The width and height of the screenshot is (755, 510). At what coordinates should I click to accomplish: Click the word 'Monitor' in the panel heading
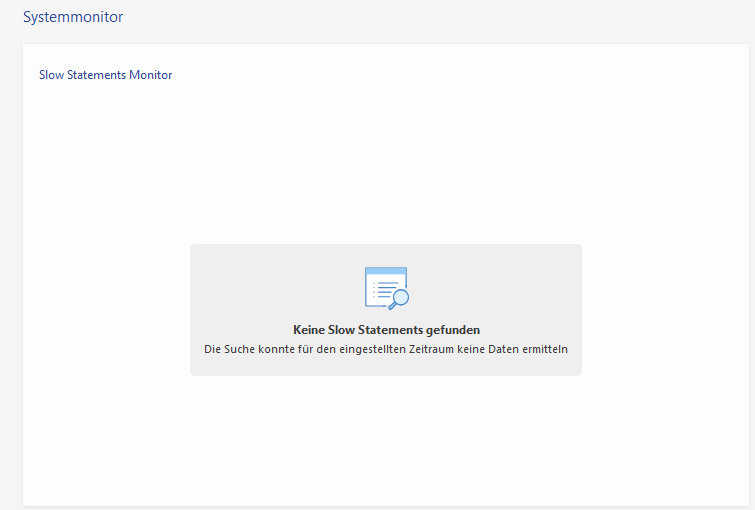(150, 75)
